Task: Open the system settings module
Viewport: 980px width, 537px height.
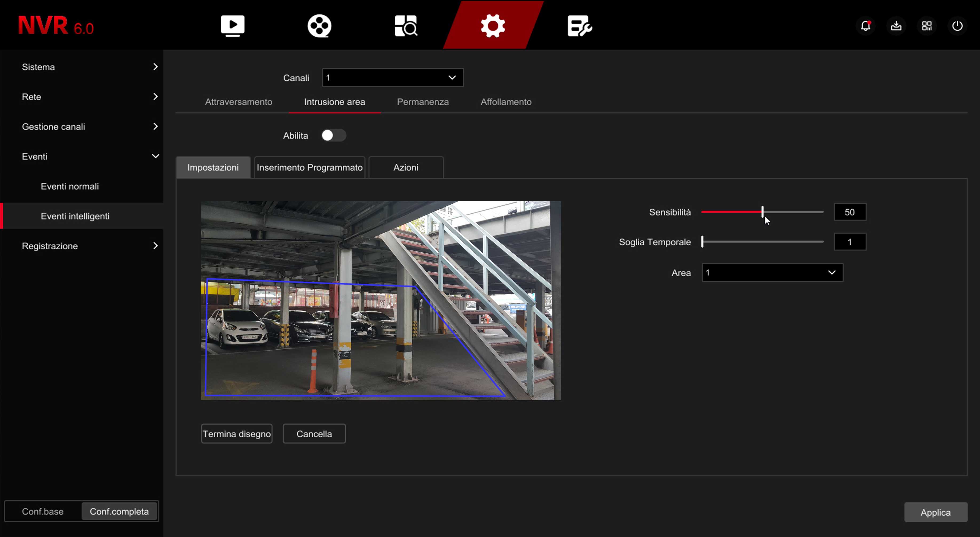Action: click(x=492, y=25)
